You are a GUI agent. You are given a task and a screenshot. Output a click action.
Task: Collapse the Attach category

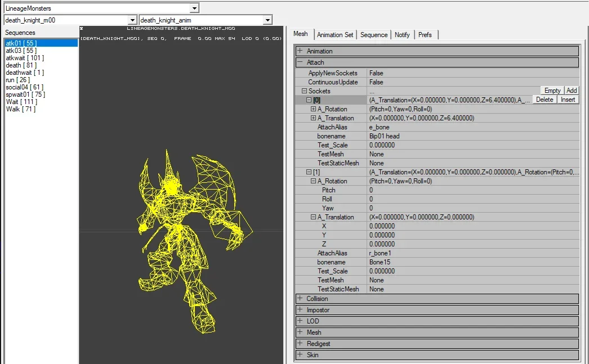[x=300, y=62]
